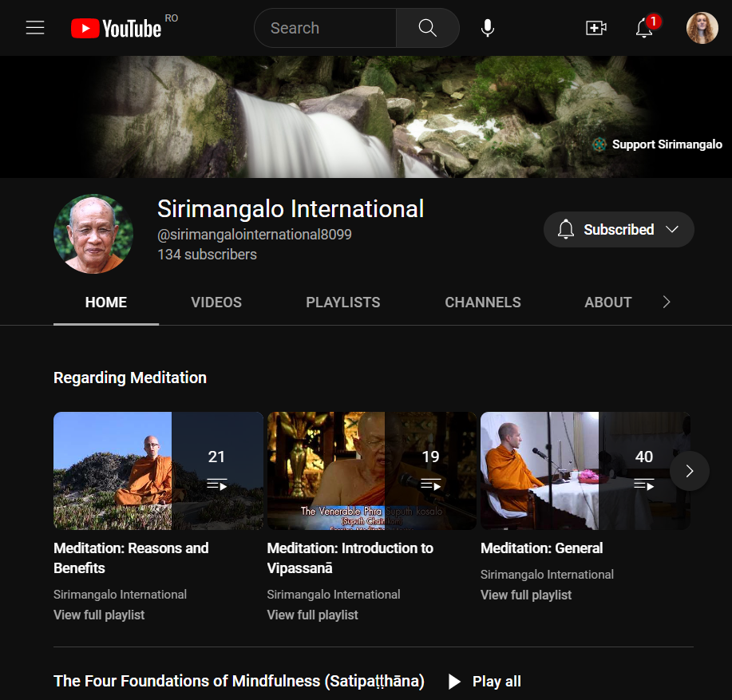Switch to the ABOUT tab
Image resolution: width=732 pixels, height=700 pixels.
607,303
